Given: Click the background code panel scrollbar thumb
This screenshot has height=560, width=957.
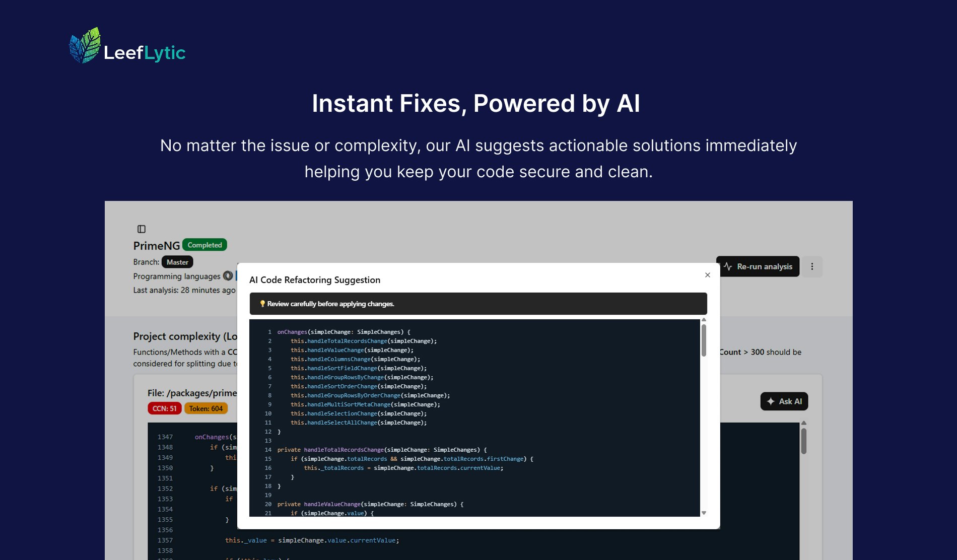Looking at the screenshot, I should click(x=804, y=441).
